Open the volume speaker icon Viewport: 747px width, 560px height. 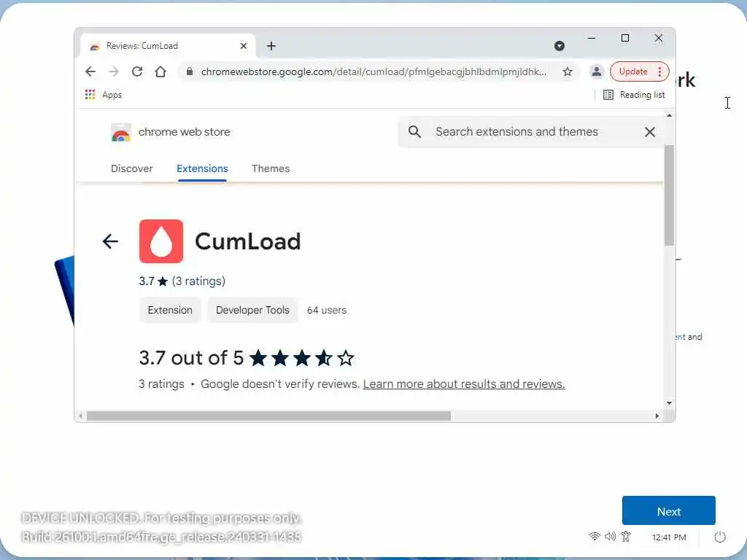(x=611, y=537)
